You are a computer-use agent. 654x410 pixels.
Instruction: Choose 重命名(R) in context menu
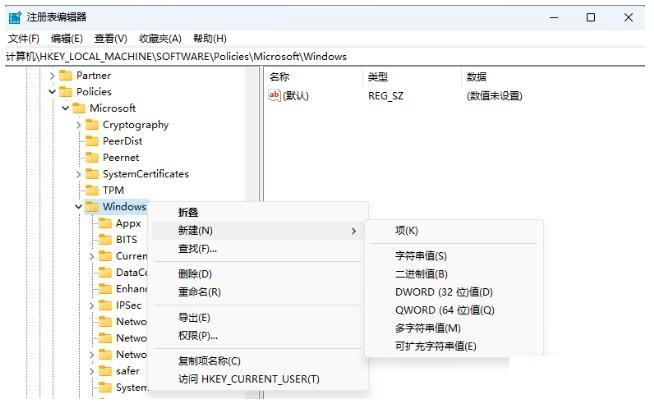coord(259,292)
